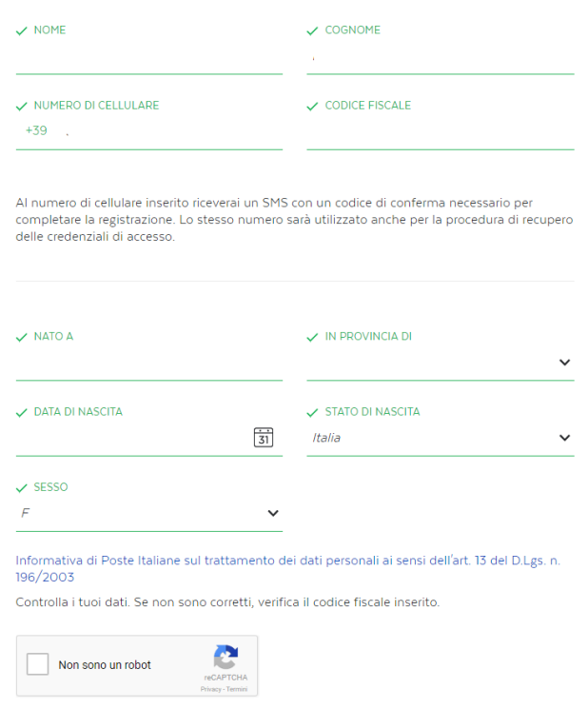Viewport: 588px width, 709px height.
Task: Click the green checkmark beside COGNOME
Action: [x=312, y=30]
